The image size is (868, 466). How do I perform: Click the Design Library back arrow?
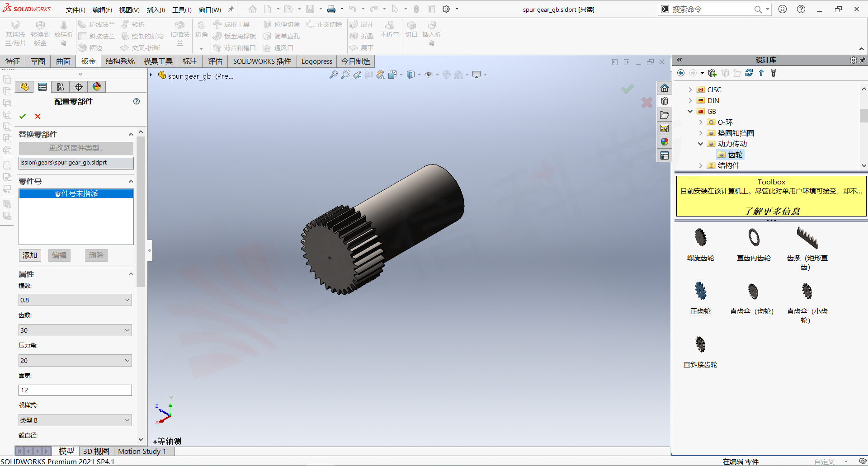(x=681, y=73)
